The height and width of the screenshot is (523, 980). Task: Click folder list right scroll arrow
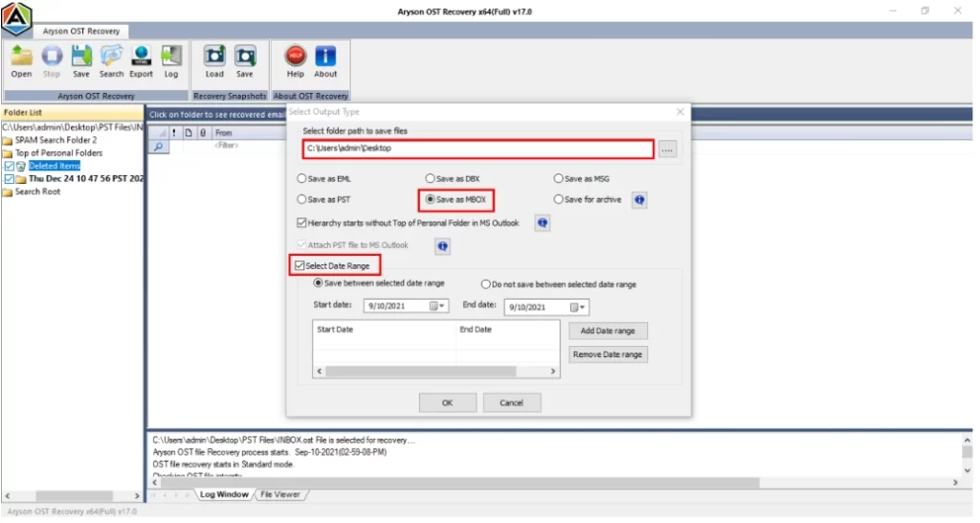click(137, 496)
